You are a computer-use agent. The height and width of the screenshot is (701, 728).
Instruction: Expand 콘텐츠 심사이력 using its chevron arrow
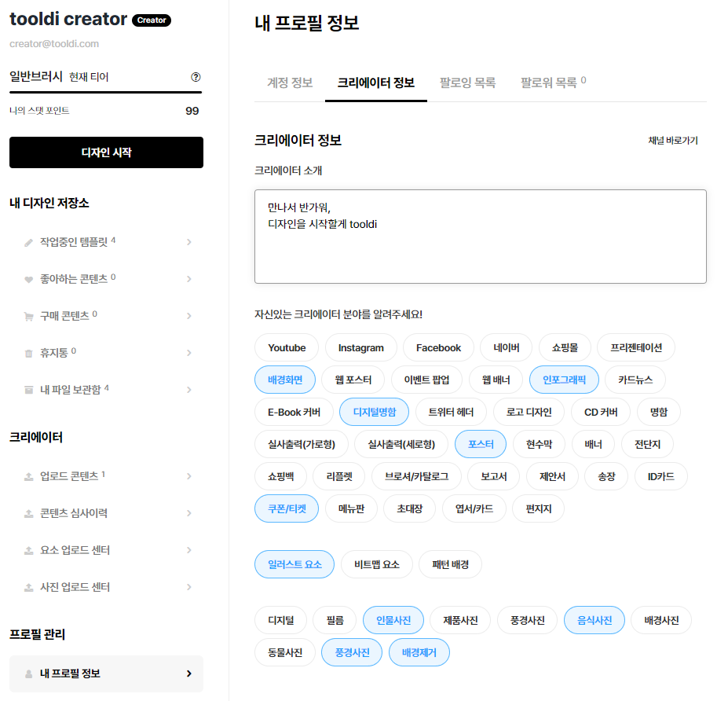click(x=189, y=513)
